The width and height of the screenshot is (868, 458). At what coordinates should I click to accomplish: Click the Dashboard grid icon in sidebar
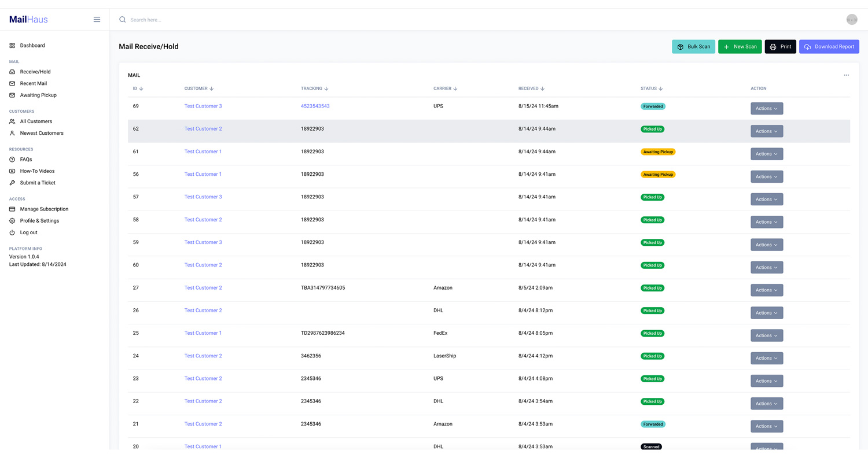click(12, 46)
